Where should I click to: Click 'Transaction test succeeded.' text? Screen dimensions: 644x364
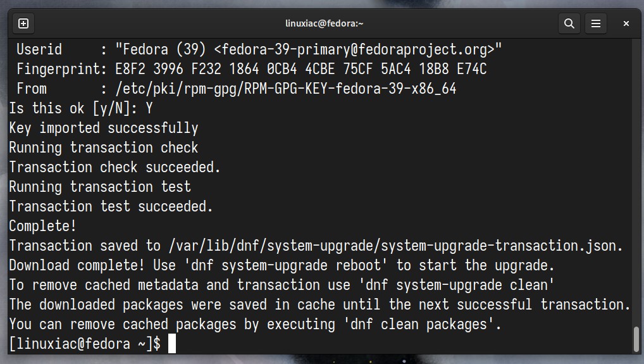[111, 206]
